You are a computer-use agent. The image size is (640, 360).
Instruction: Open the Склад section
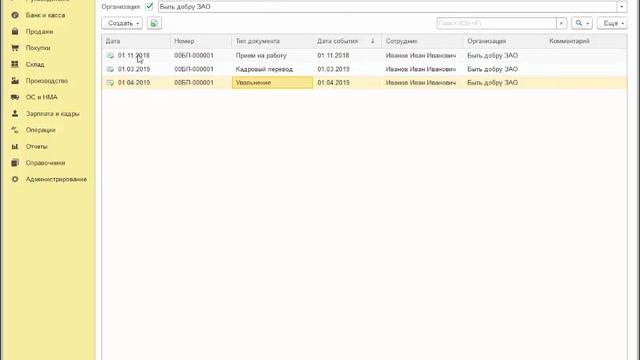coord(35,64)
